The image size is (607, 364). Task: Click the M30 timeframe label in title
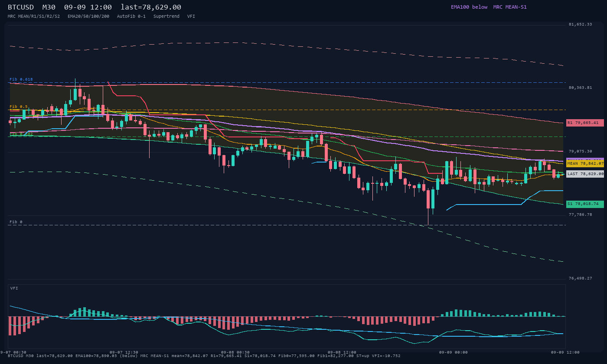(49, 7)
